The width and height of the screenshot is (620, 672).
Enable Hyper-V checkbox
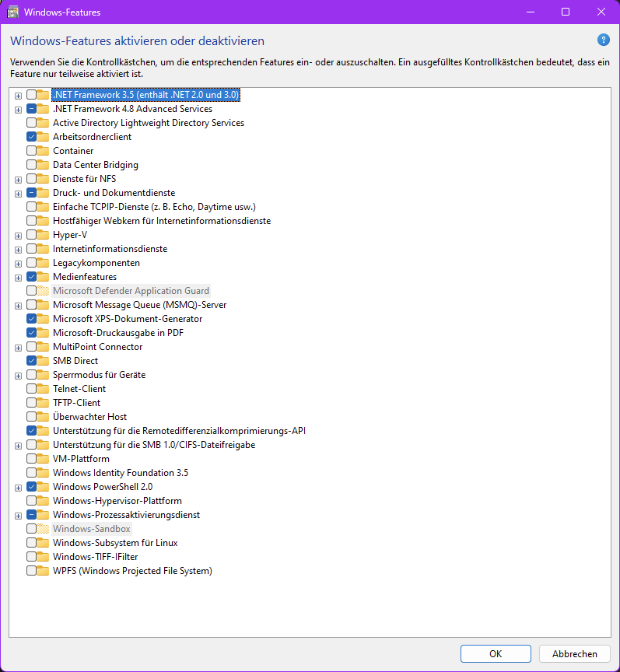pyautogui.click(x=31, y=234)
